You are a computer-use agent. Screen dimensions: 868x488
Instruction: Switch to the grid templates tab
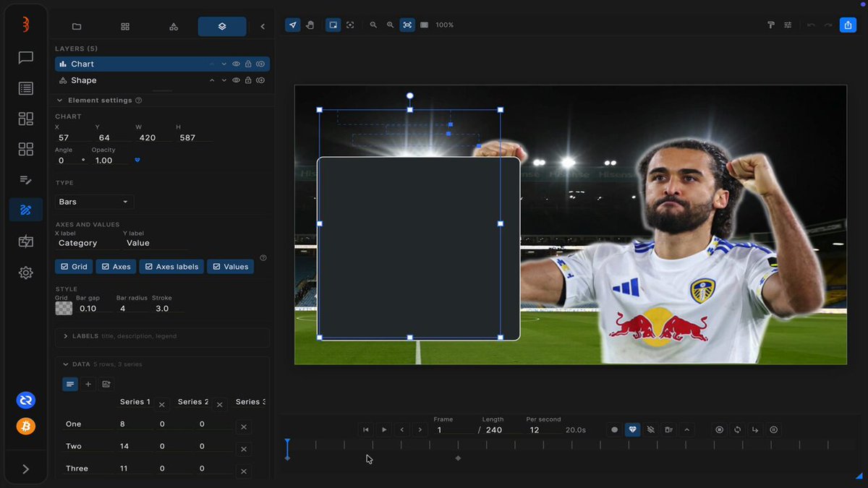[125, 27]
